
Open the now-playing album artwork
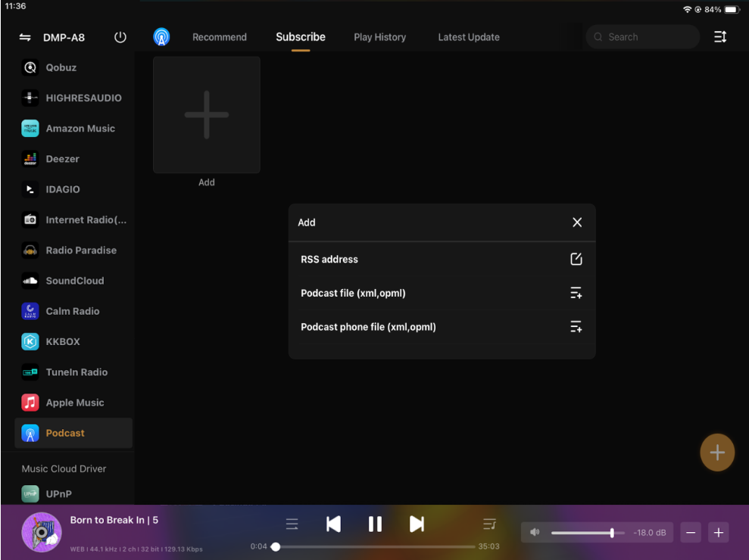[x=42, y=532]
